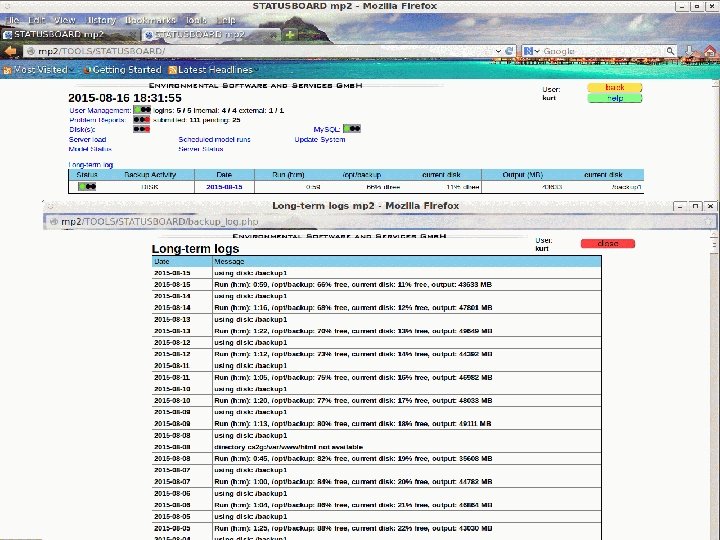Open the Disk(s) link

82,129
